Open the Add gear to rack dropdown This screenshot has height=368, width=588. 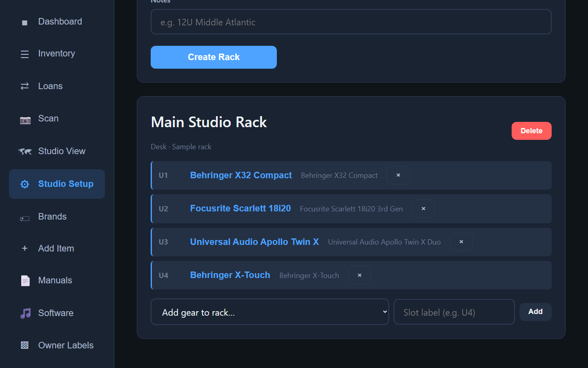click(x=269, y=312)
